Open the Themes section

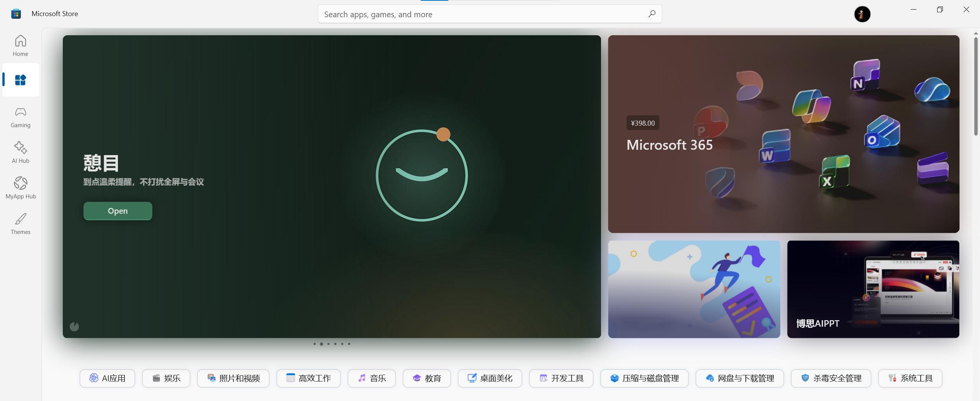tap(20, 224)
